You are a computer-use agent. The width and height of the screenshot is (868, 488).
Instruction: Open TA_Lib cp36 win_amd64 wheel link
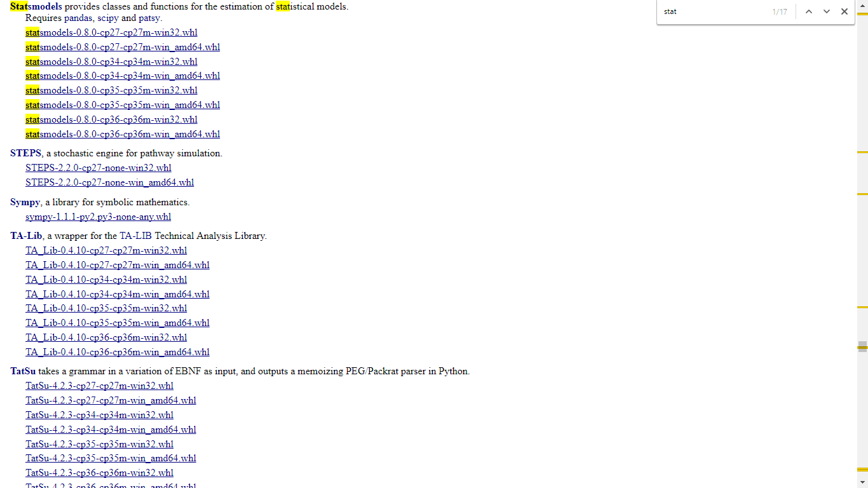pos(117,352)
